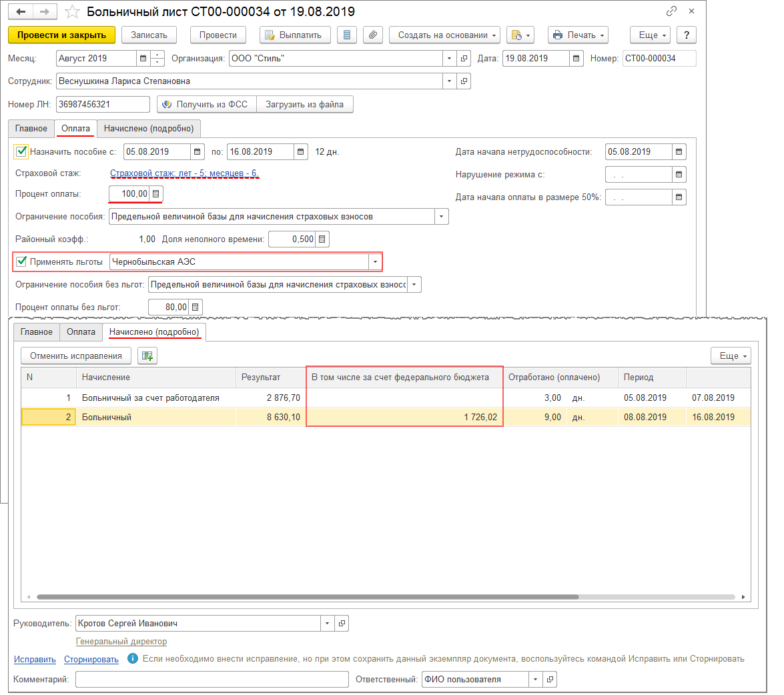Image resolution: width=784 pixels, height=695 pixels.
Task: Open calculator for Процент оплаты field
Action: (x=156, y=194)
